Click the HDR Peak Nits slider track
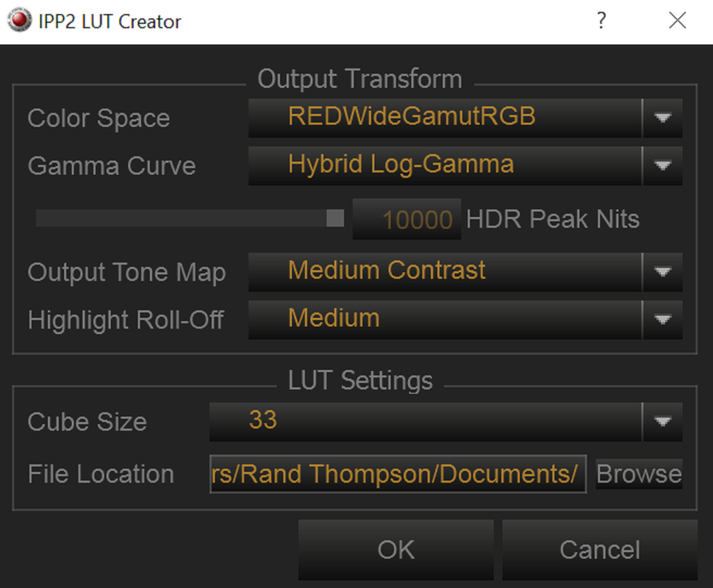Image resolution: width=713 pixels, height=588 pixels. tap(190, 218)
